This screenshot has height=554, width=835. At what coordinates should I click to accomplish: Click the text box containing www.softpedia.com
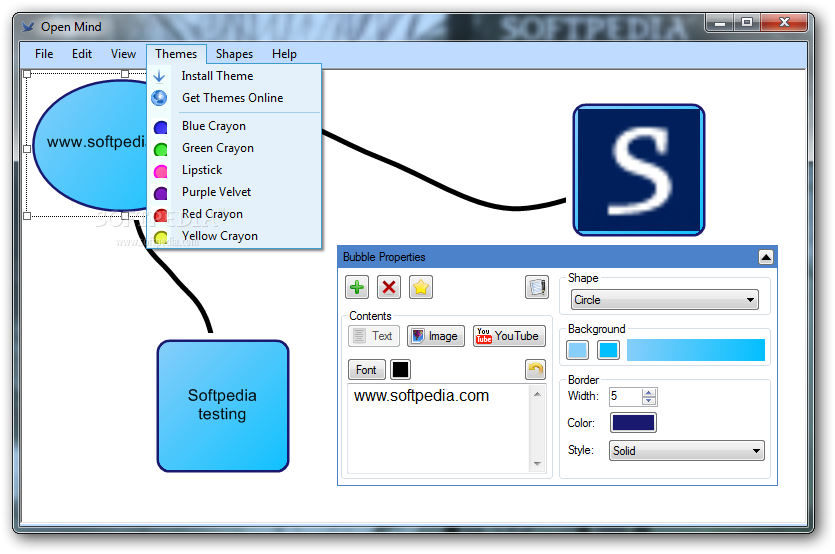click(x=439, y=428)
